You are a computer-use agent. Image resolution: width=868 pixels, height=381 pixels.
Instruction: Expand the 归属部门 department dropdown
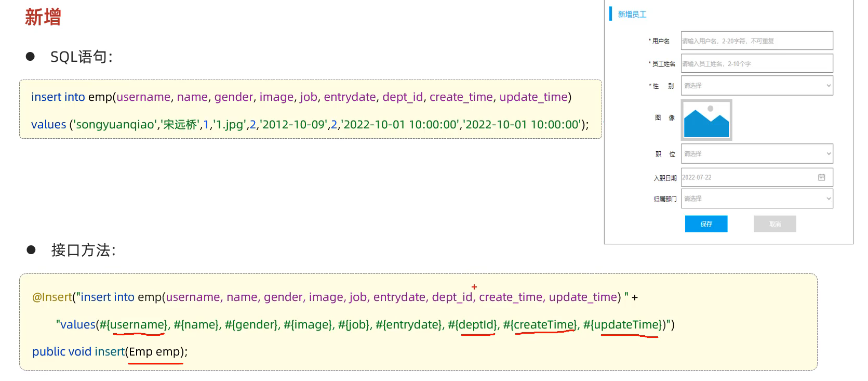click(756, 199)
